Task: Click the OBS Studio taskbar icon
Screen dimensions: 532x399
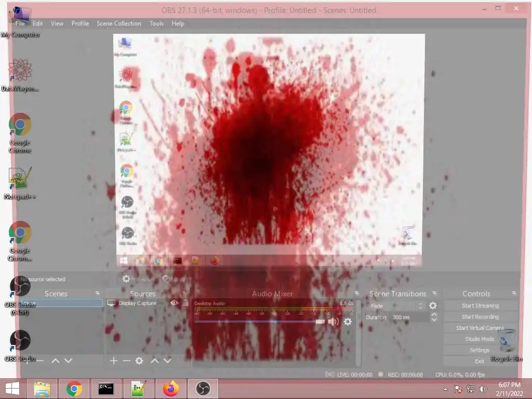Action: pyautogui.click(x=203, y=389)
